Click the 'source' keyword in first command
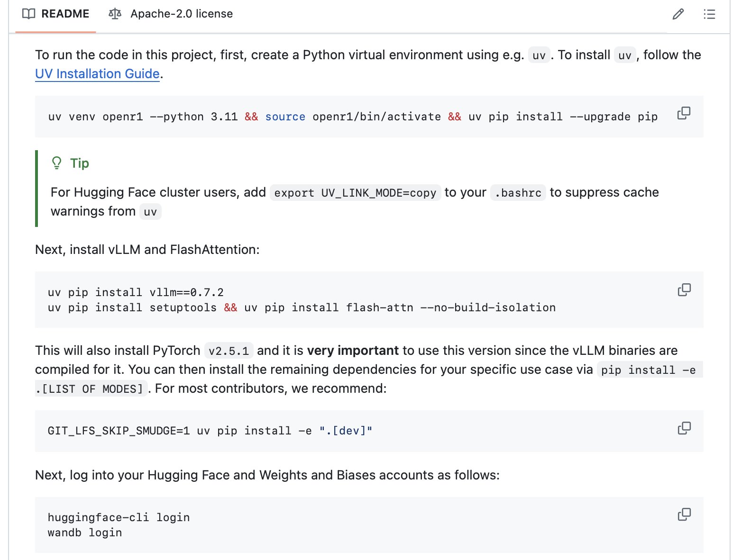The image size is (732, 560). click(285, 117)
